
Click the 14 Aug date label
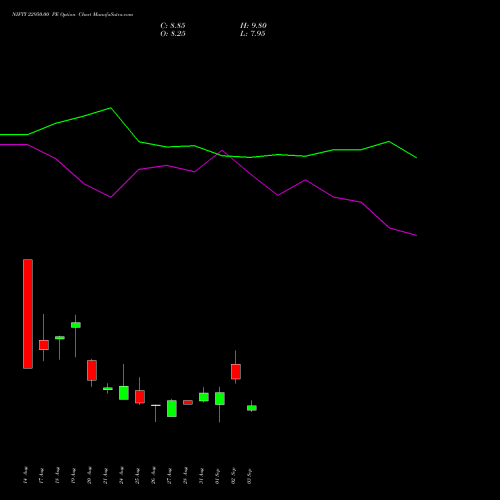point(25,475)
